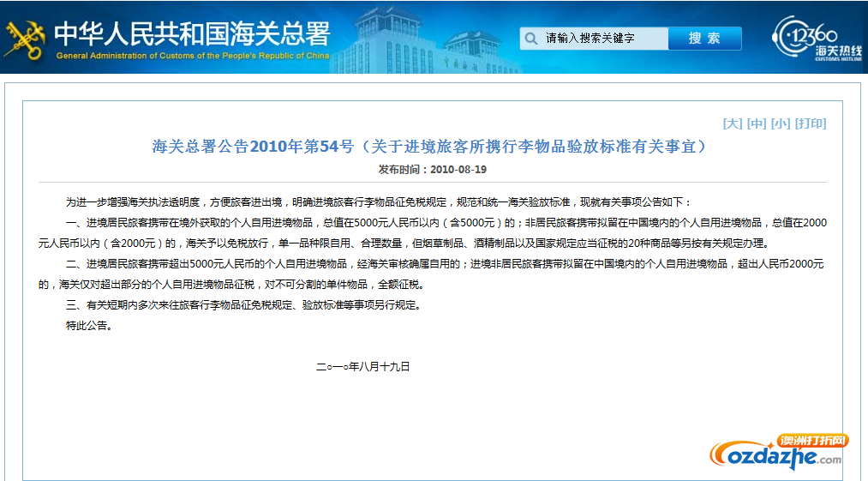Open the 12360 customs hotline logo
The height and width of the screenshot is (481, 868).
[817, 38]
